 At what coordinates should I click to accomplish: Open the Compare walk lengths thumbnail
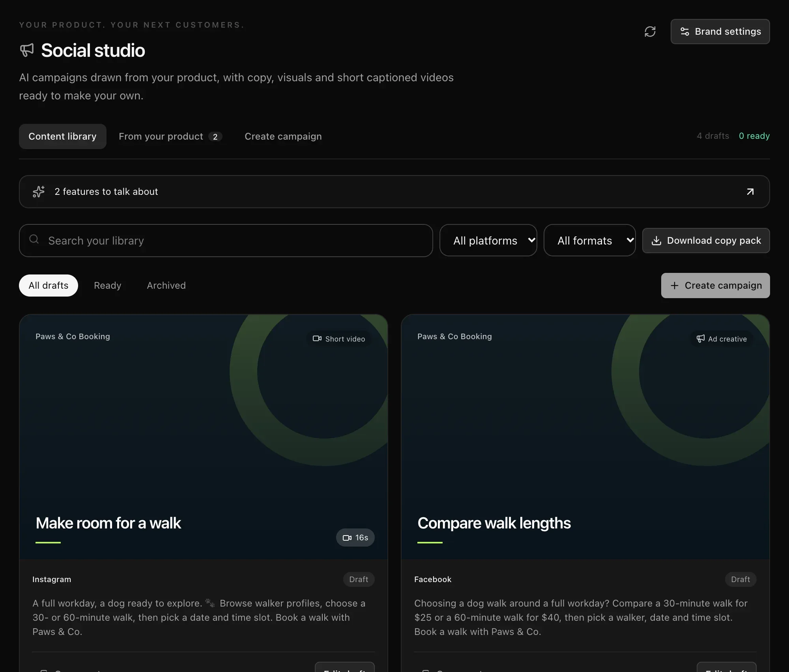coord(585,437)
